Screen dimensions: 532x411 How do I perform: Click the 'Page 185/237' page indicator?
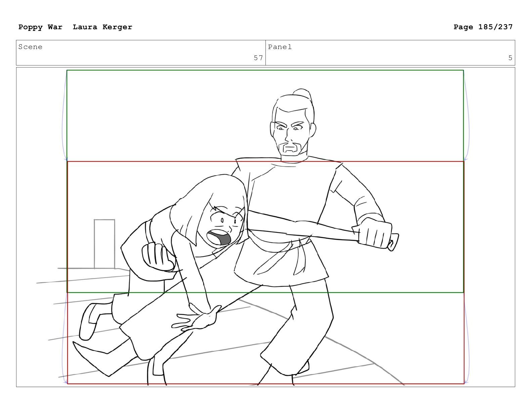click(483, 27)
